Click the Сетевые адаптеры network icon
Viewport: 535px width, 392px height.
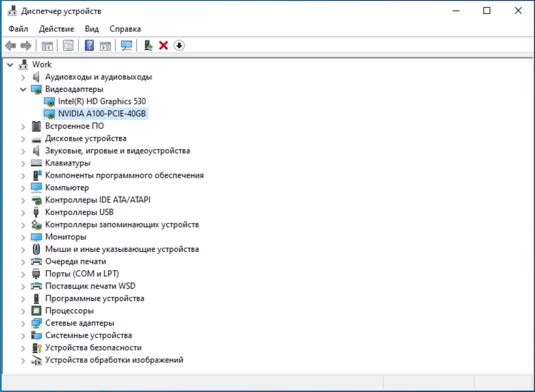pyautogui.click(x=36, y=323)
